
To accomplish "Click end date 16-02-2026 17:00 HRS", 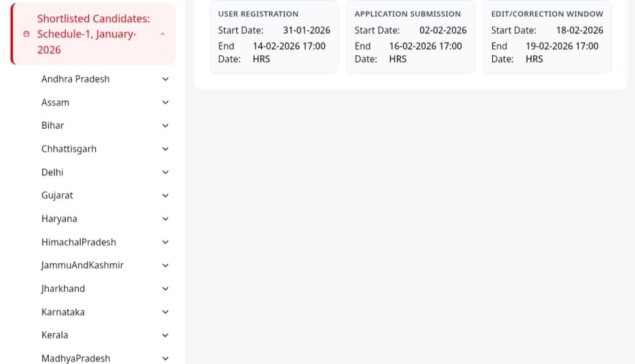I will [x=425, y=53].
